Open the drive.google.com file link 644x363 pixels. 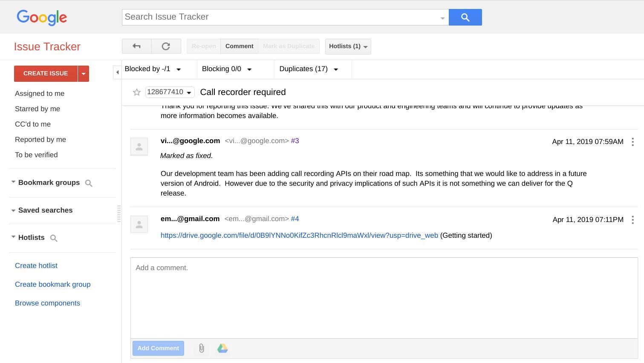tap(299, 236)
